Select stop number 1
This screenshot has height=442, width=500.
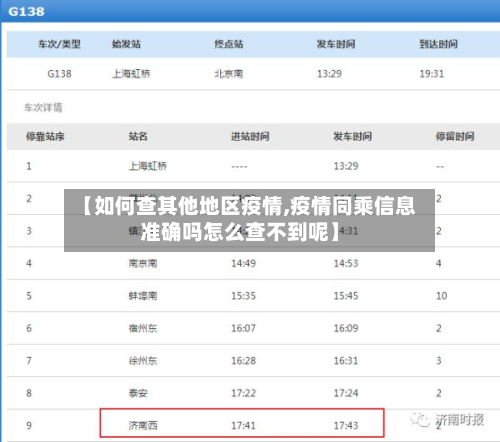tap(29, 166)
